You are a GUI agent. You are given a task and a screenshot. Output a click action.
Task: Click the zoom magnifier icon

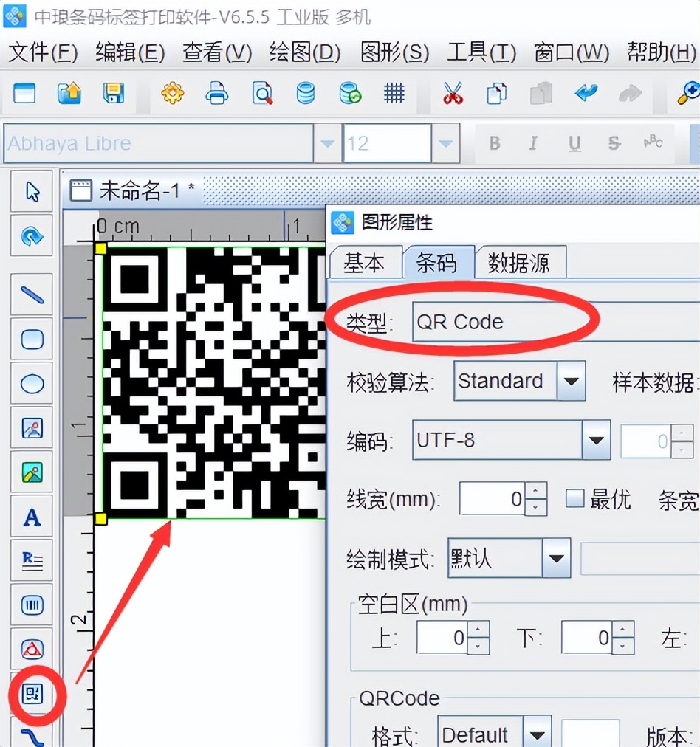coord(689,93)
